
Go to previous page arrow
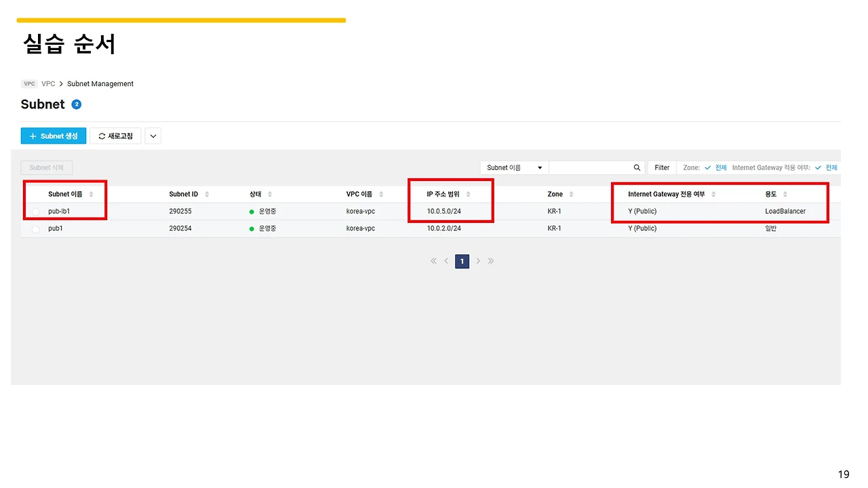coord(446,261)
